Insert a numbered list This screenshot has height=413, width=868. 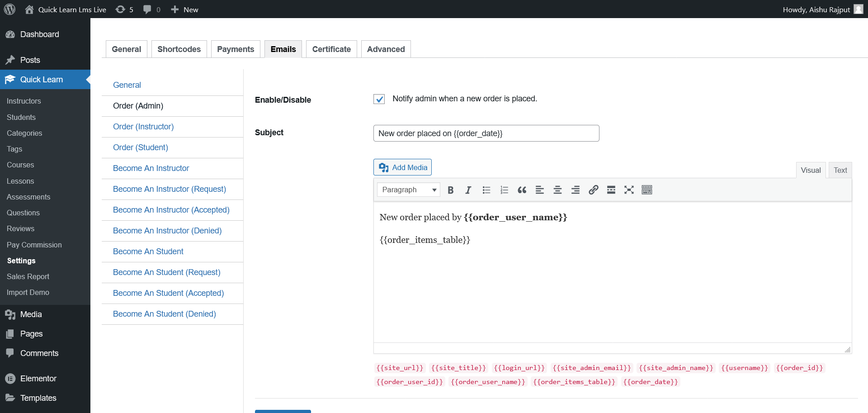coord(504,190)
